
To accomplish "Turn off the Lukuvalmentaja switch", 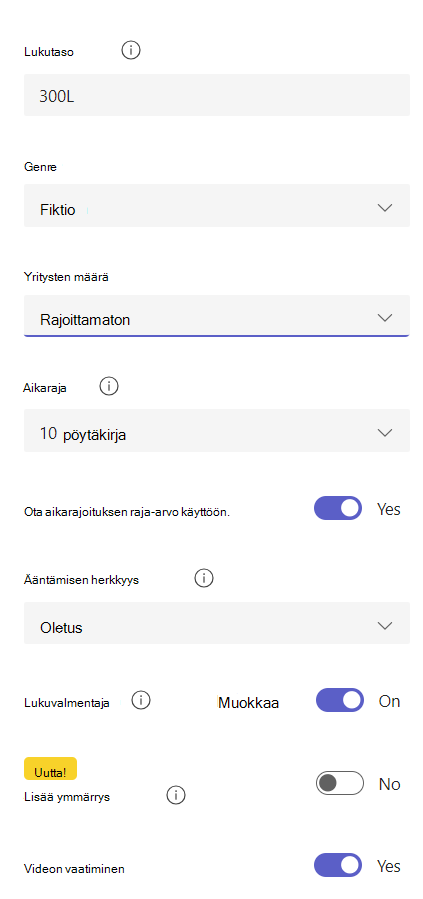I will (340, 701).
